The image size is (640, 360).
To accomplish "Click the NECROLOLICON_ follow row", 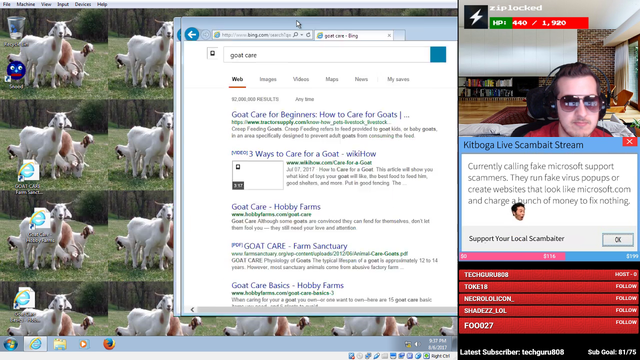I will click(549, 299).
